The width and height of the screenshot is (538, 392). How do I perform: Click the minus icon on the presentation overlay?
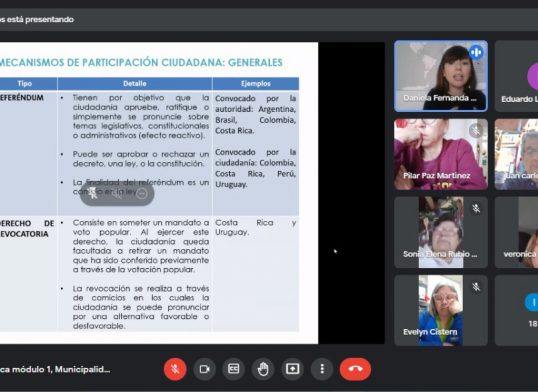click(141, 194)
